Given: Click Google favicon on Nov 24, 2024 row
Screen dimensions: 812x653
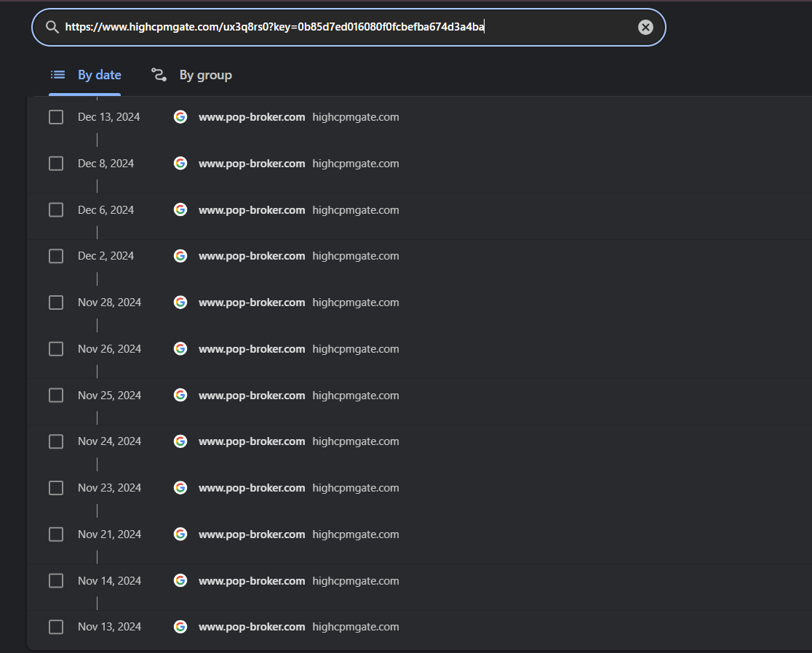Looking at the screenshot, I should [180, 441].
